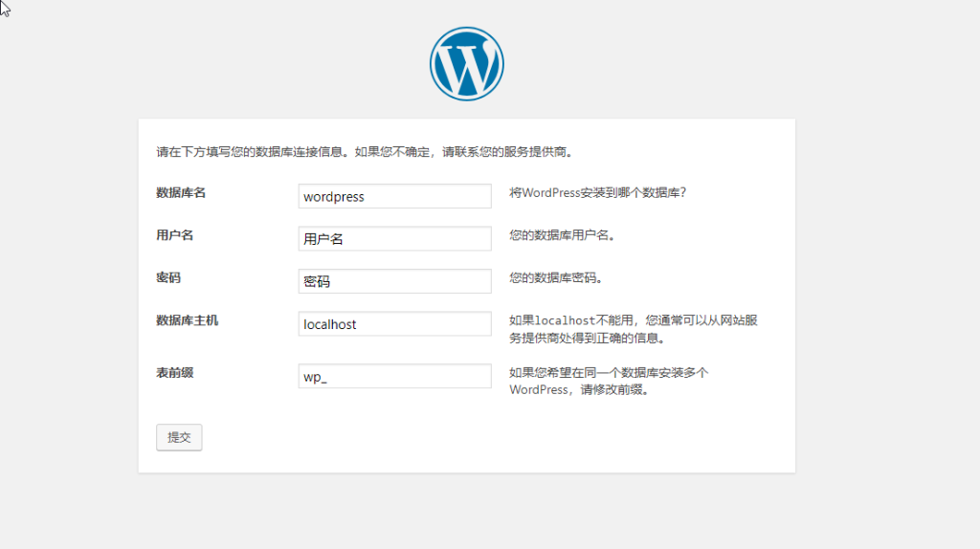Screen dimensions: 980x549
Task: Click the text 将WordPress安装到哪个数据库?
Action: [597, 193]
